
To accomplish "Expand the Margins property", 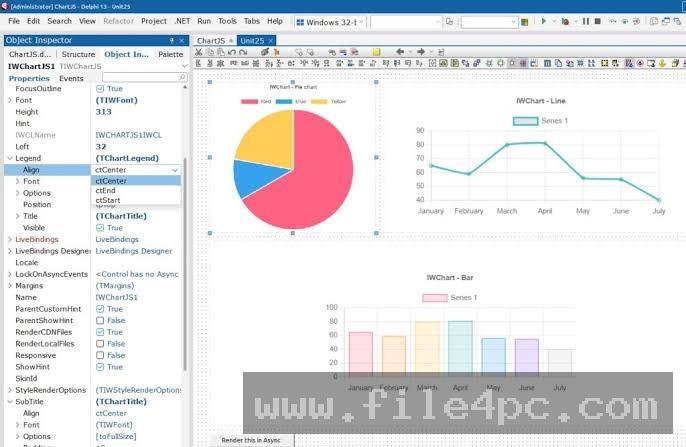I will point(10,286).
